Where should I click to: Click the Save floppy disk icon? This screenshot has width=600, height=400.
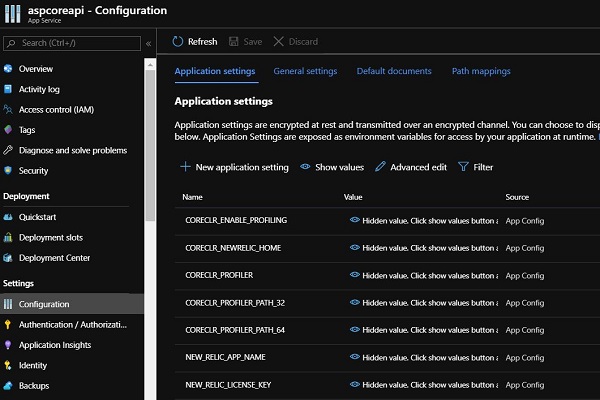click(x=233, y=41)
